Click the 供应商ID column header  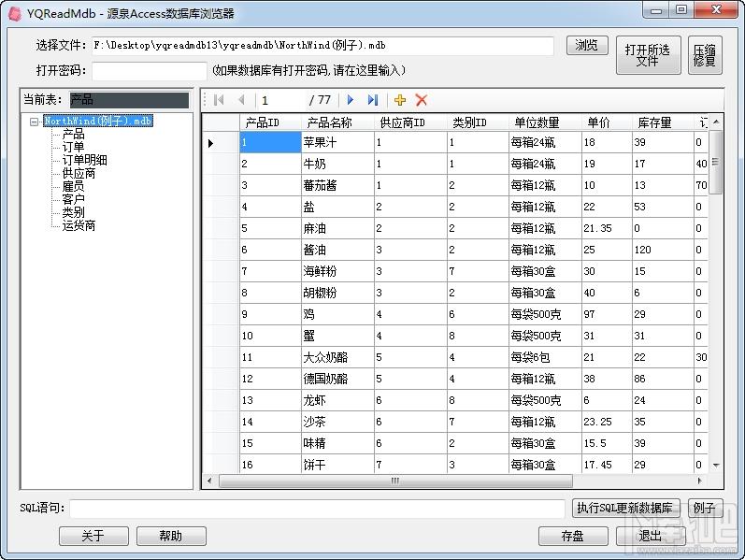[x=410, y=122]
